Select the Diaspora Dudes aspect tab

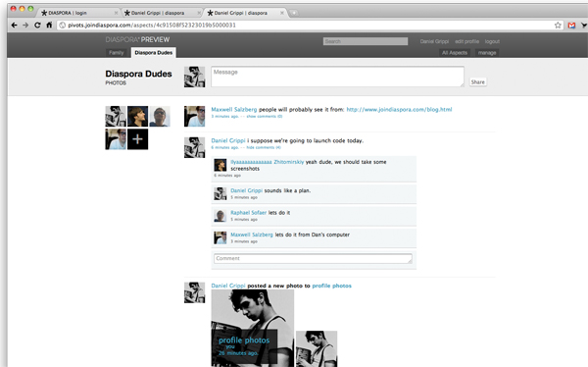[x=154, y=53]
